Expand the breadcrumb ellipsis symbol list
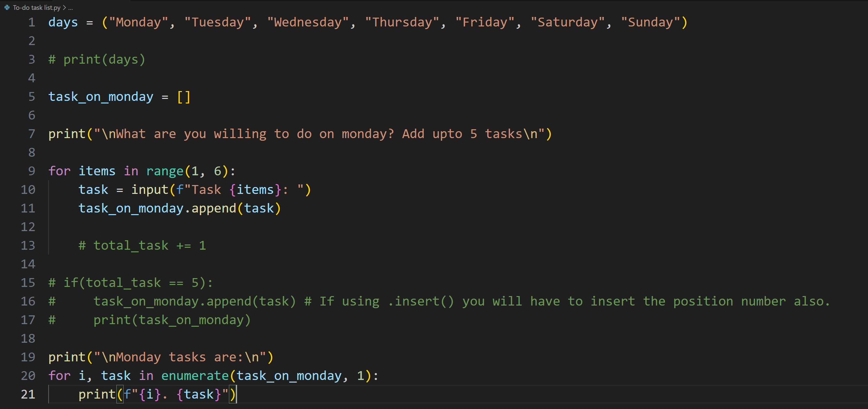Viewport: 868px width, 409px height. click(70, 8)
